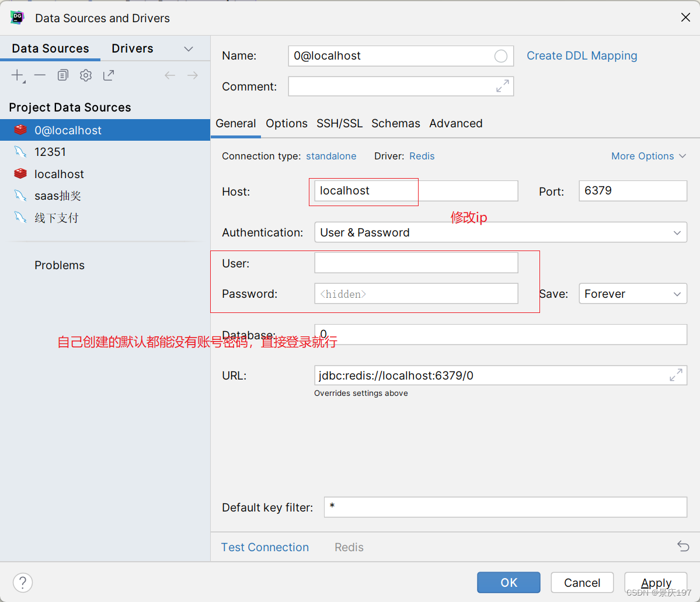Click the Redis driver label at bottom
700x602 pixels.
pyautogui.click(x=349, y=547)
